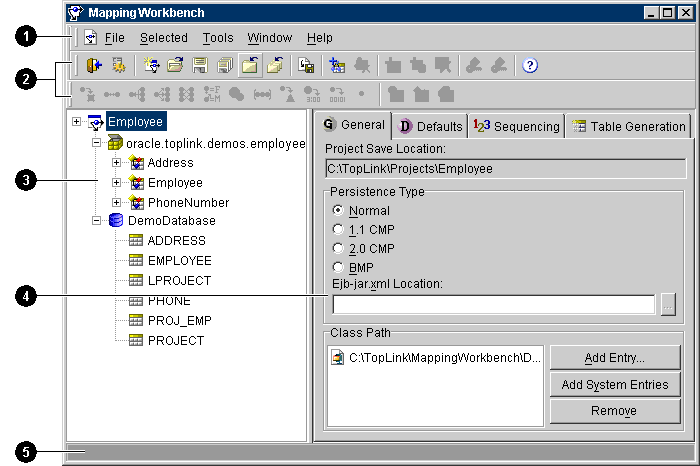Switch to the Table Generation tab
Viewport: 700px width, 466px height.
coord(629,126)
